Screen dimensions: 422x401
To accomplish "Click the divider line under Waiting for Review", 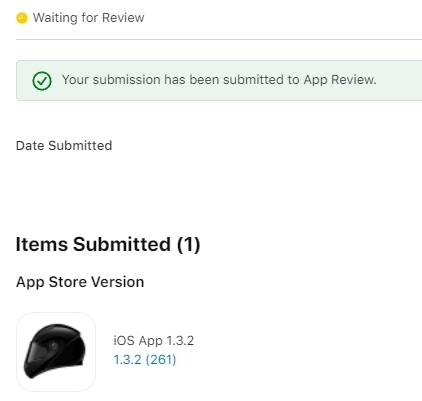I will coord(219,39).
